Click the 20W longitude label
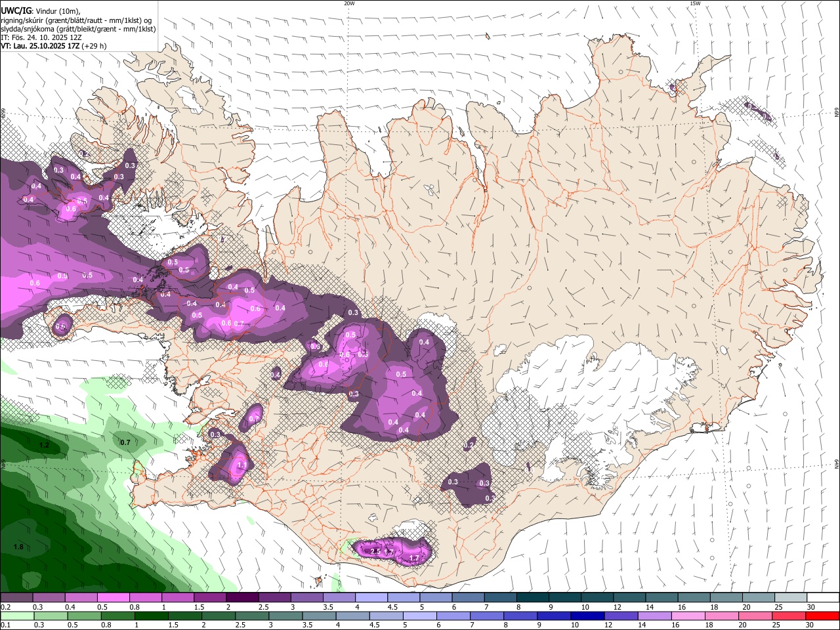 point(349,3)
